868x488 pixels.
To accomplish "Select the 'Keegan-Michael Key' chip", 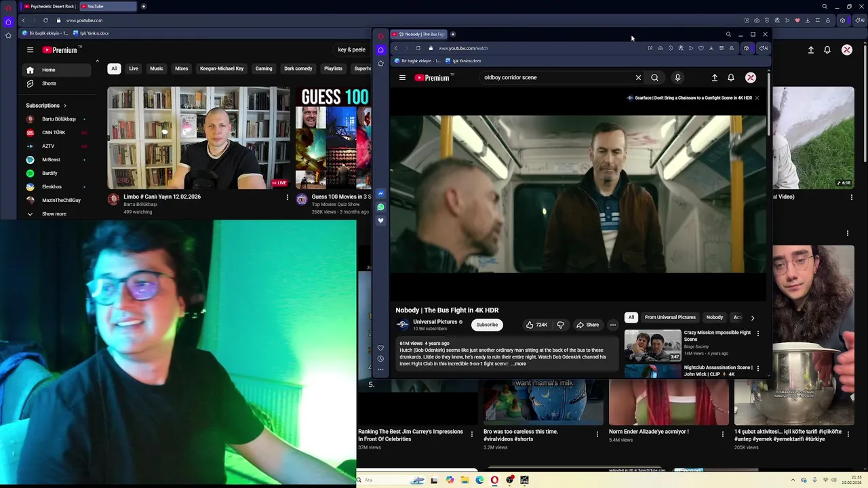I will coord(222,68).
